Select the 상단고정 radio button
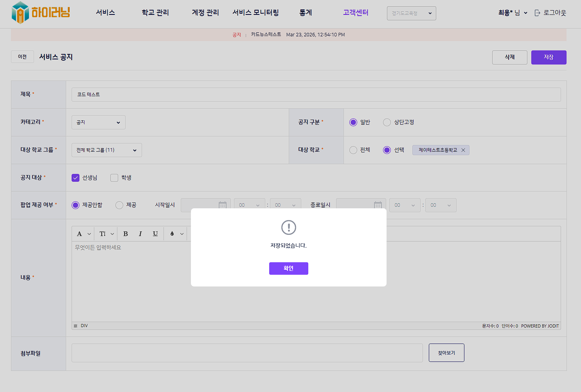 [387, 122]
